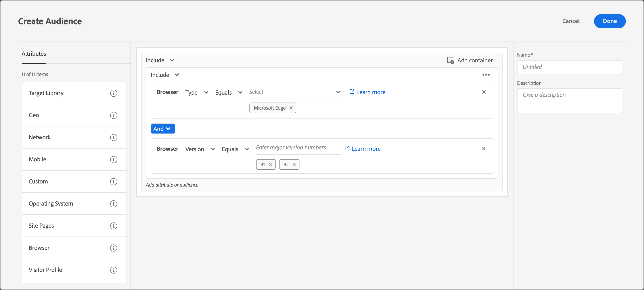This screenshot has height=290, width=644.
Task: Open the three-dot container options menu
Action: (x=486, y=75)
